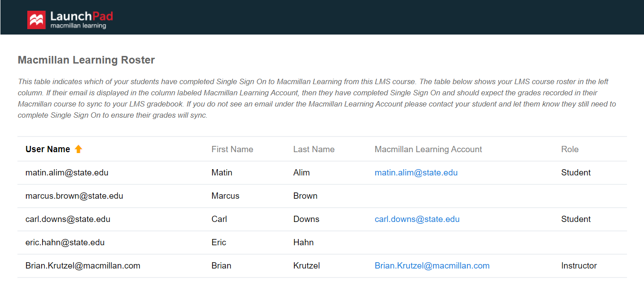Select matin.alim@state.edu in User Name column
644x290 pixels.
[67, 173]
